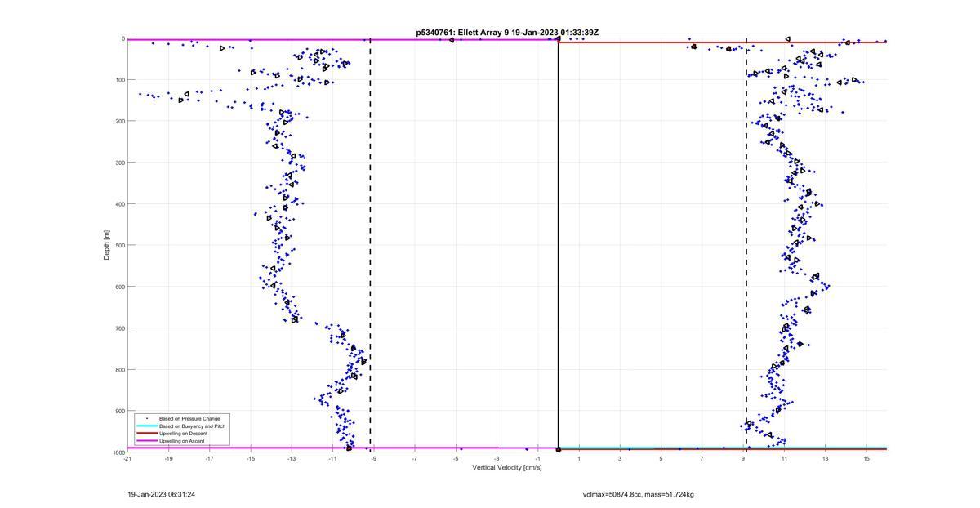This screenshot has width=980, height=508.
Task: Click x-axis tick label "11"
Action: click(784, 459)
